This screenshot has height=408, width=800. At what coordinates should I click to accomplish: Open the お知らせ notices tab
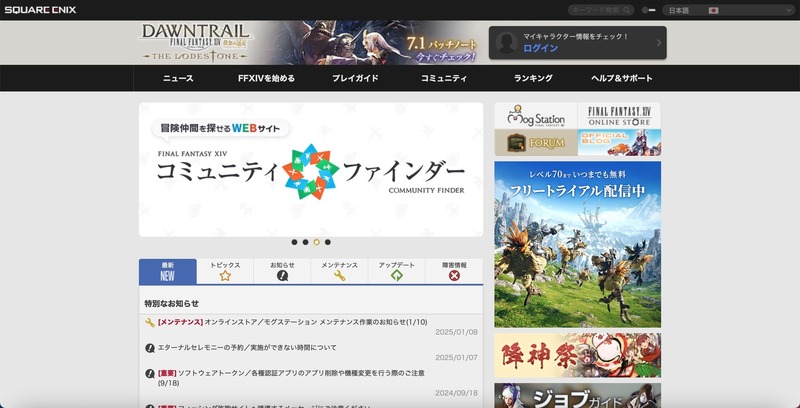pyautogui.click(x=282, y=271)
